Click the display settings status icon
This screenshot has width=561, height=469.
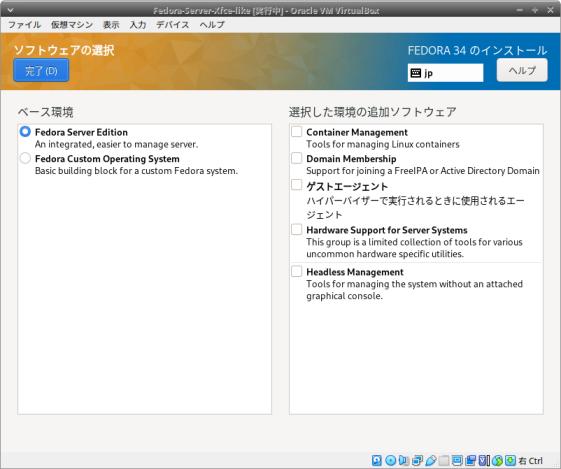coord(457,460)
